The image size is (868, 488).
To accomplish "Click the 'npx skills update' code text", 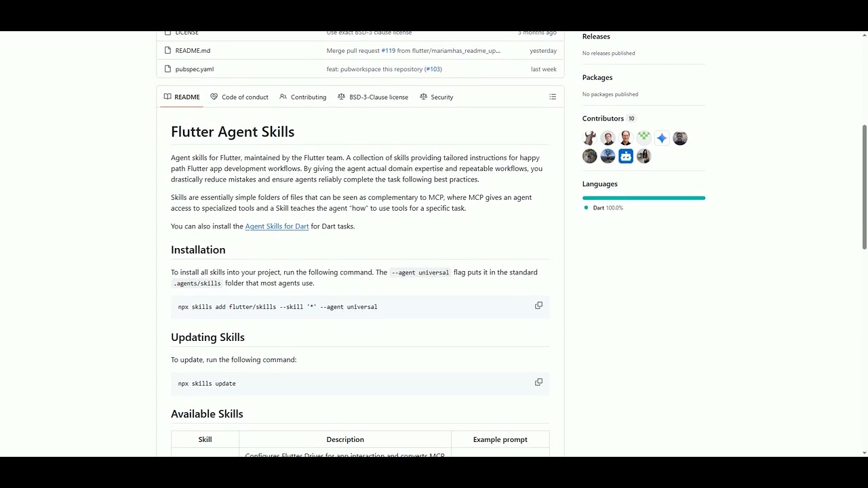I will [x=207, y=384].
